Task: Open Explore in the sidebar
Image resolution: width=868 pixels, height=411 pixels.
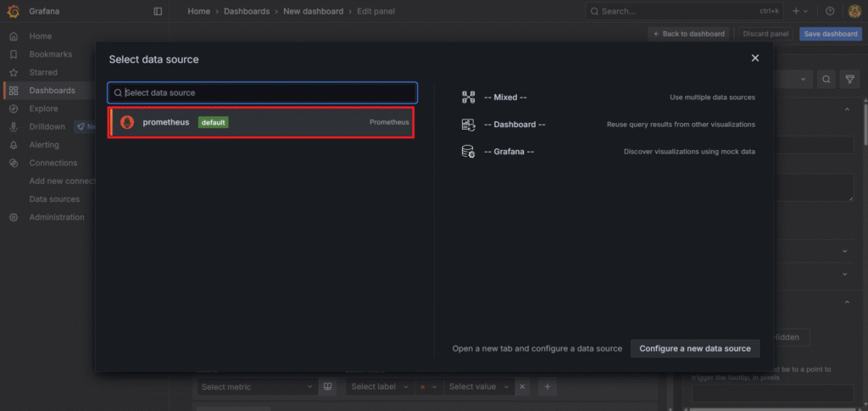Action: [x=43, y=108]
